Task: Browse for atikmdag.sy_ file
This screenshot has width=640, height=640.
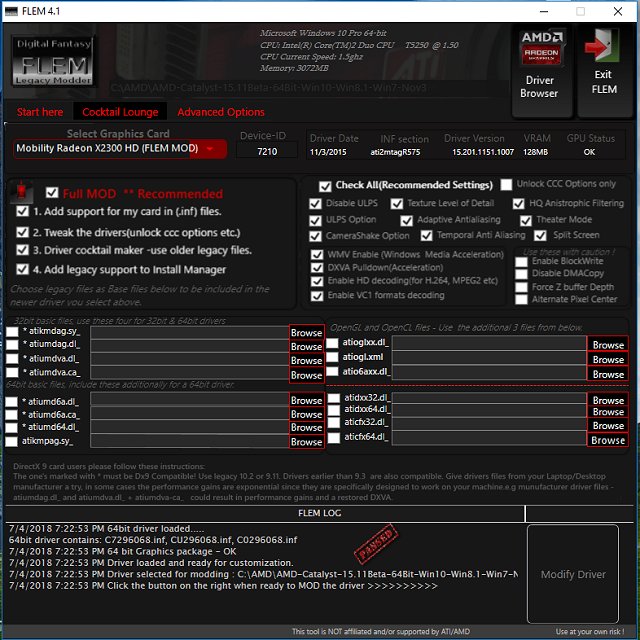Action: pos(307,333)
